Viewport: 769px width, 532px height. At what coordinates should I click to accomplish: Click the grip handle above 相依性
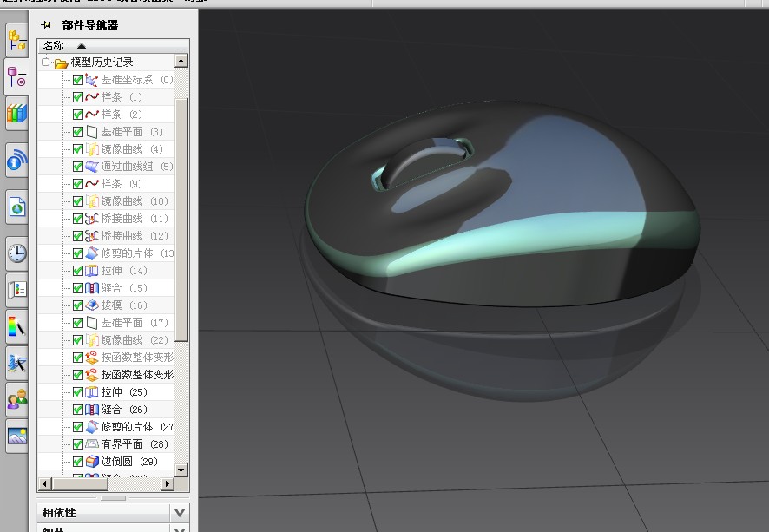pyautogui.click(x=114, y=498)
